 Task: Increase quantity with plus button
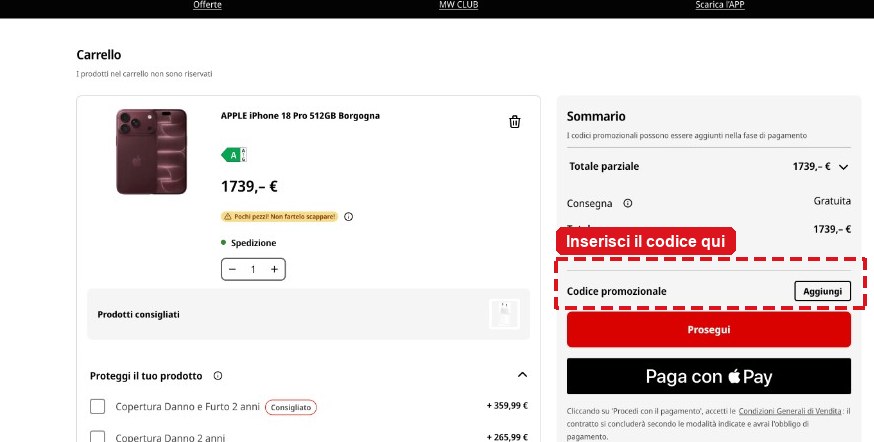coord(274,269)
